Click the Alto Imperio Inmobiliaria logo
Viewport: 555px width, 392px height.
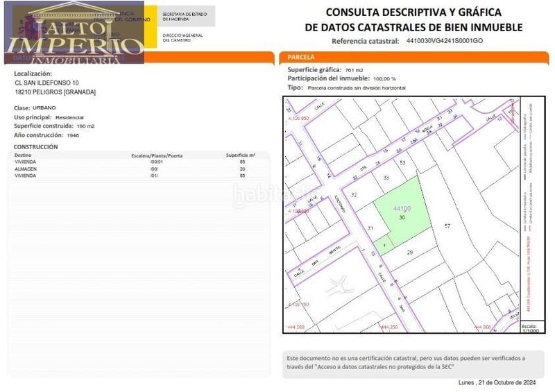click(x=73, y=35)
